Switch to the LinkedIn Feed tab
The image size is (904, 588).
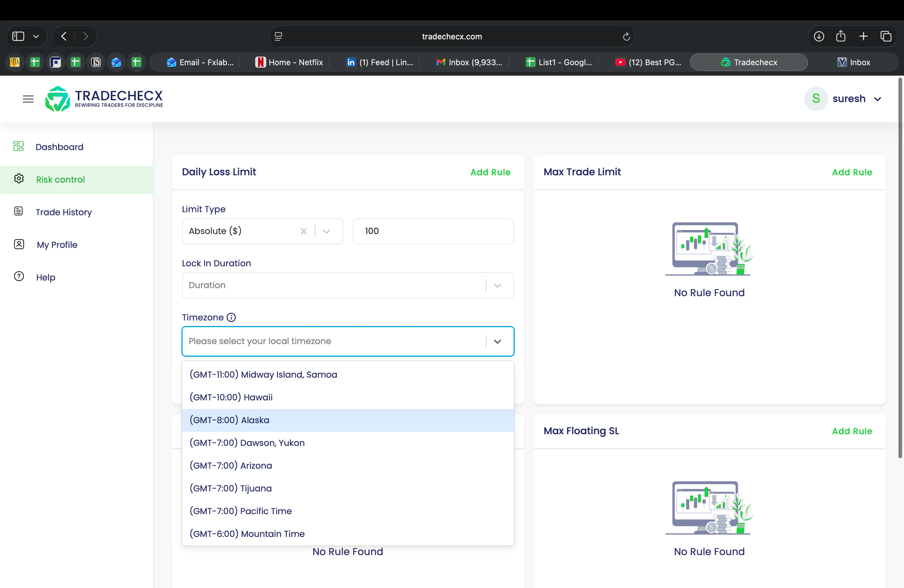[379, 62]
